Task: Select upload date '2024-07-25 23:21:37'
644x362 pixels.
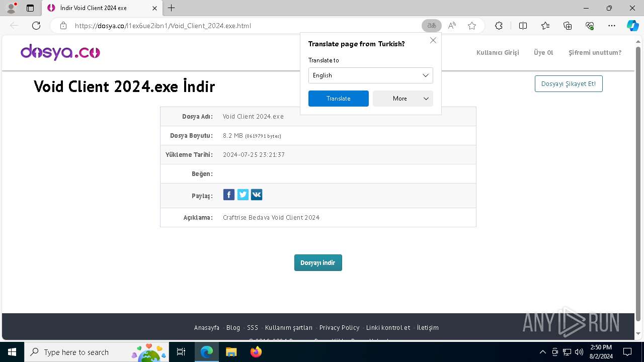Action: coord(254,154)
